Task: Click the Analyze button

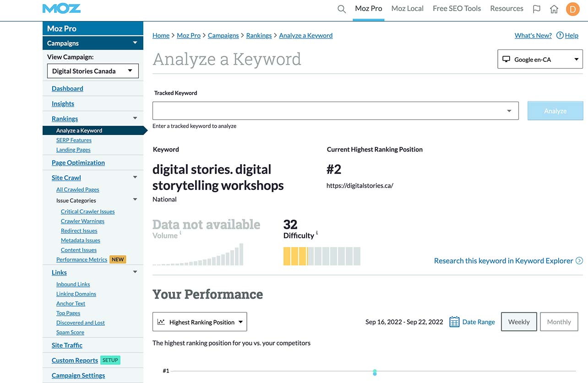Action: pos(555,110)
